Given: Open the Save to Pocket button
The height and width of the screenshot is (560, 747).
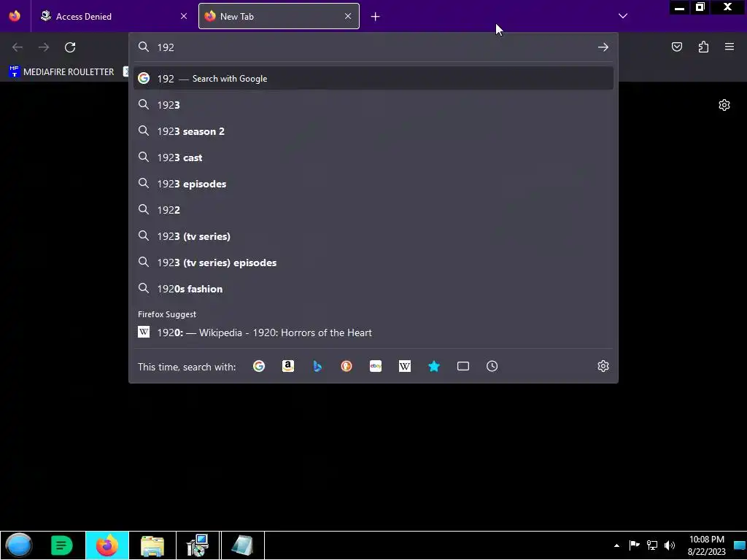Looking at the screenshot, I should (x=677, y=47).
